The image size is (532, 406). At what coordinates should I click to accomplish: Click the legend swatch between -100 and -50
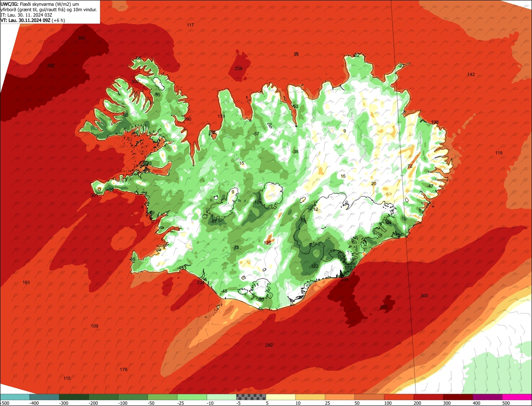point(133,397)
